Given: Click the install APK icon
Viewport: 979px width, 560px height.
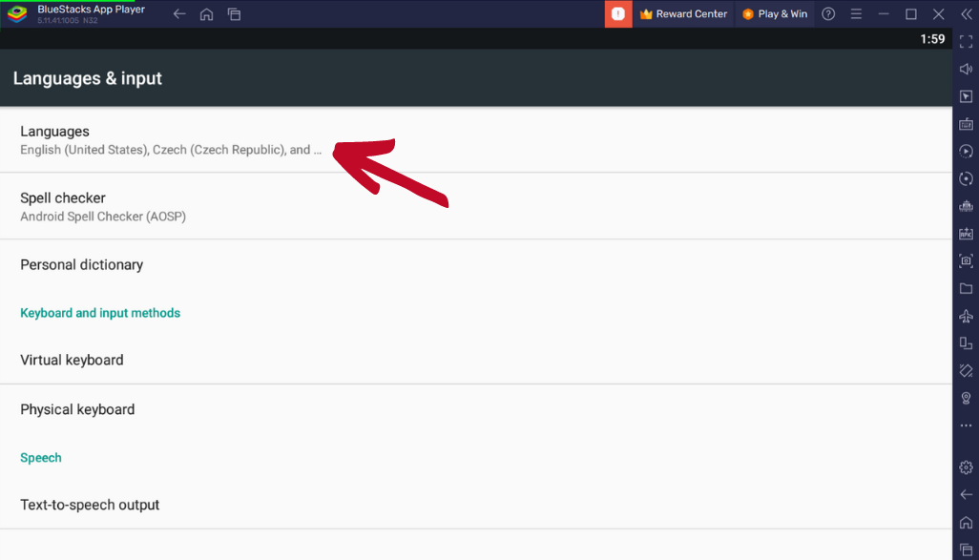Looking at the screenshot, I should point(966,234).
